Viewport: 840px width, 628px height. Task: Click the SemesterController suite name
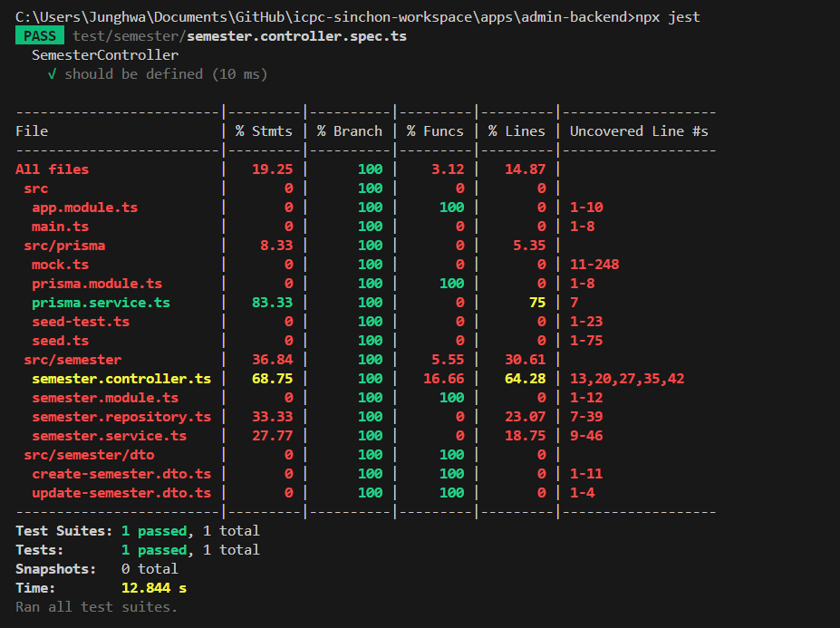tap(105, 55)
